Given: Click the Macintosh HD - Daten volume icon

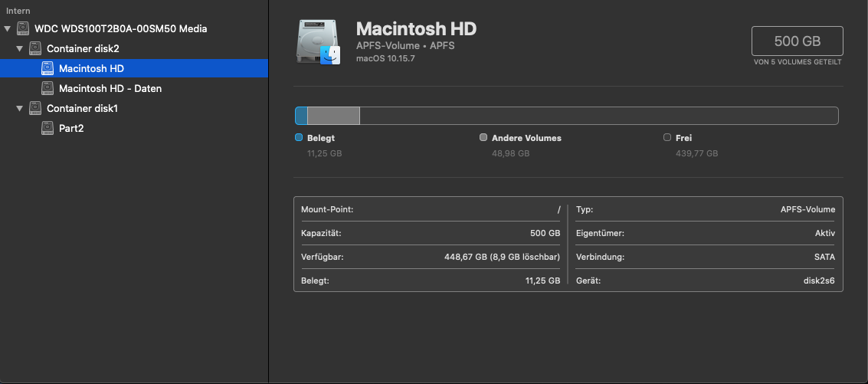Looking at the screenshot, I should click(47, 88).
